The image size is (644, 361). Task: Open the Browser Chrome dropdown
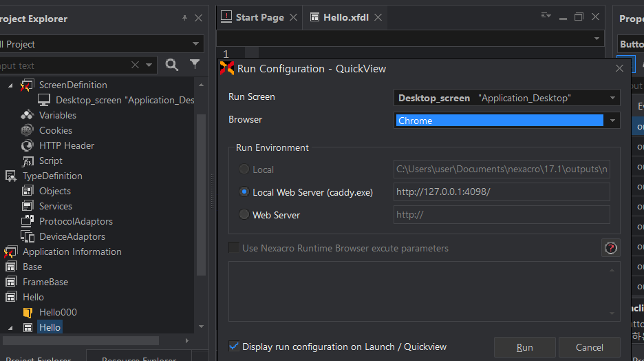612,121
